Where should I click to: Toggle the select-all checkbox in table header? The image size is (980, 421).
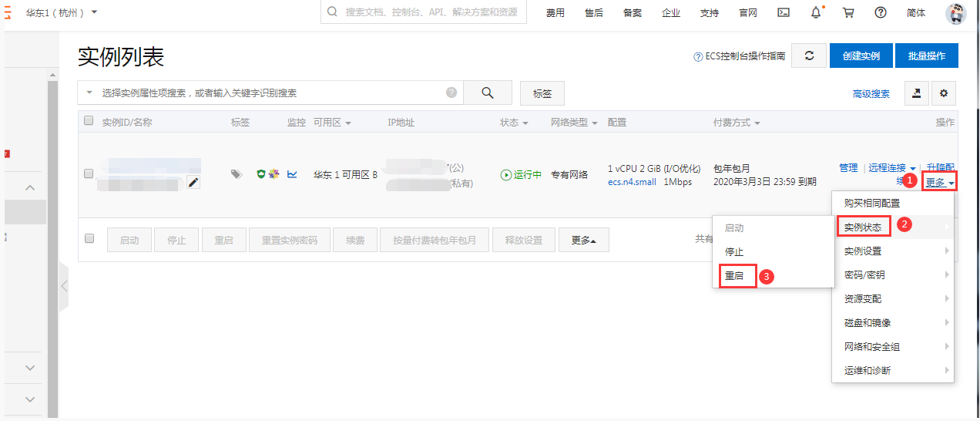pos(89,121)
